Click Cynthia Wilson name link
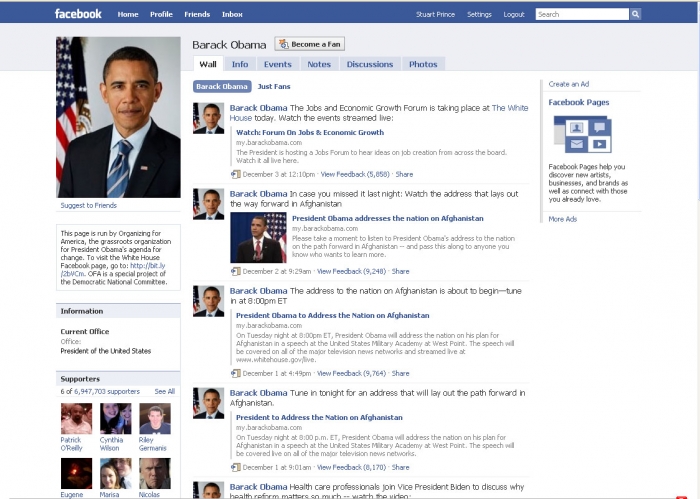 point(111,444)
